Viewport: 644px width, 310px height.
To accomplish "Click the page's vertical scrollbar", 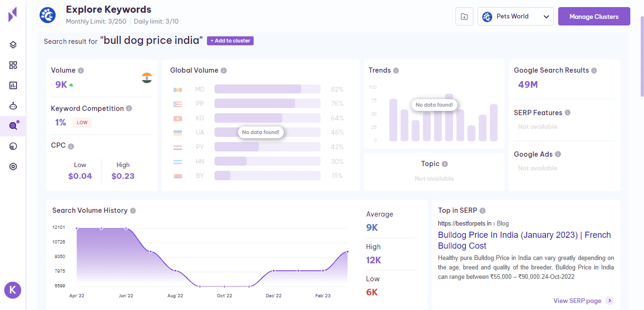I will point(642,57).
